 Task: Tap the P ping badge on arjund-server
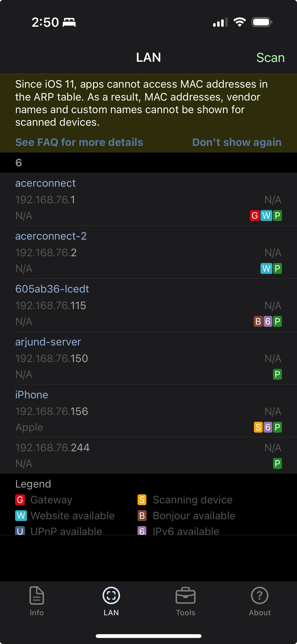277,374
